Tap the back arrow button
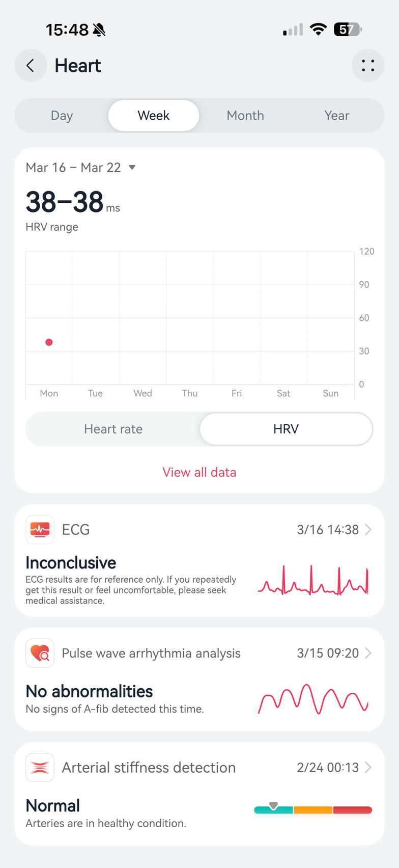The height and width of the screenshot is (868, 399). (x=31, y=66)
